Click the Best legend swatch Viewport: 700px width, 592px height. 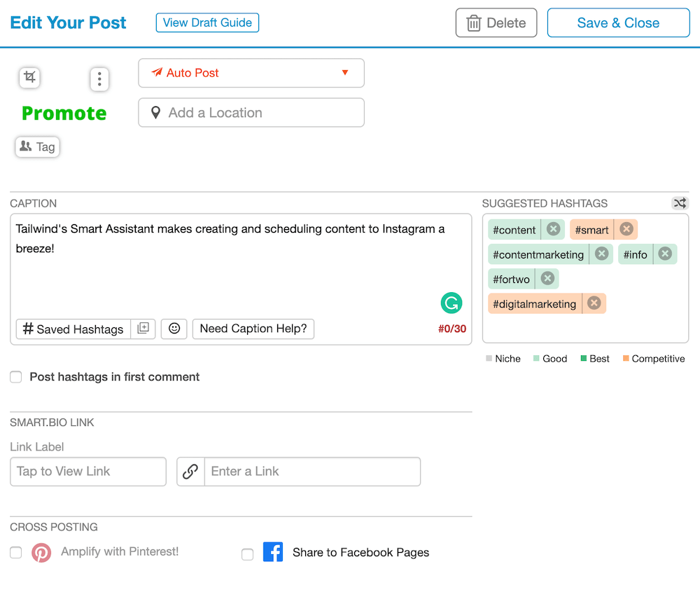[x=584, y=358]
